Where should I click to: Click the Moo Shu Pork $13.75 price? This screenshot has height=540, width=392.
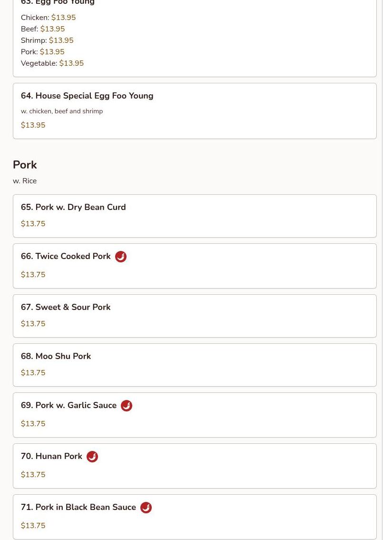tap(33, 373)
